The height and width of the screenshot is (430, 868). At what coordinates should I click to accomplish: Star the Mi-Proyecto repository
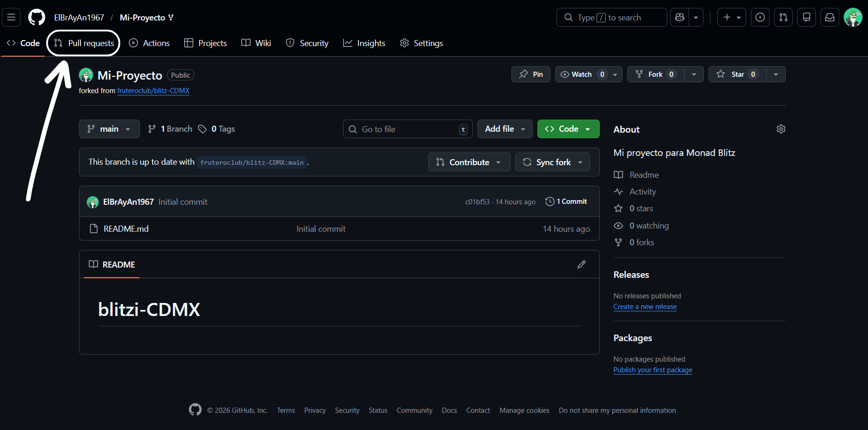[x=737, y=74]
